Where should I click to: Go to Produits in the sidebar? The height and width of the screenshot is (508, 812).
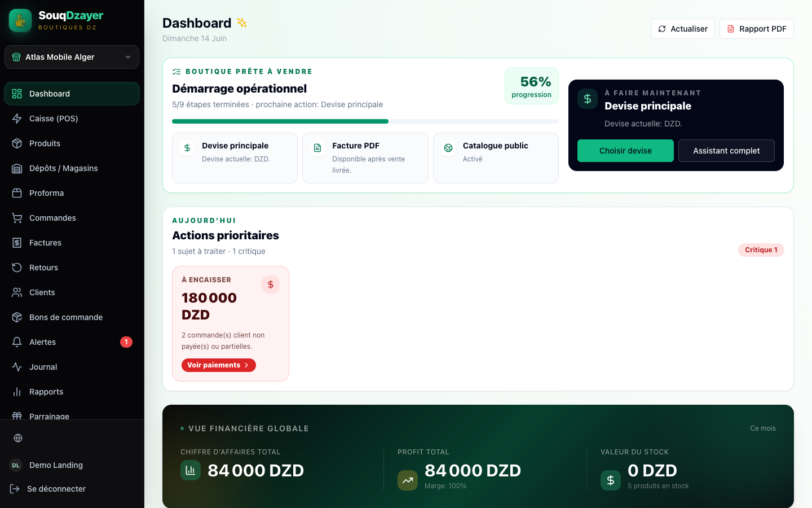click(72, 143)
